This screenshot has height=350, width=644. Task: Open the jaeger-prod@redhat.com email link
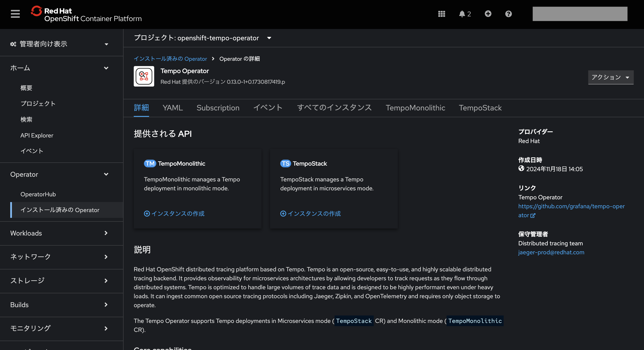[x=551, y=252]
